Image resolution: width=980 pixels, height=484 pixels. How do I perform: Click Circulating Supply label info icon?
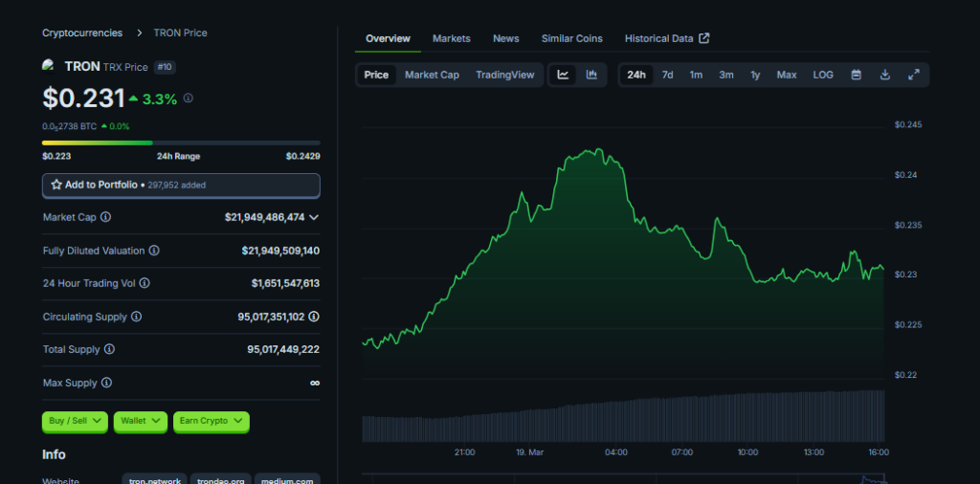point(136,317)
